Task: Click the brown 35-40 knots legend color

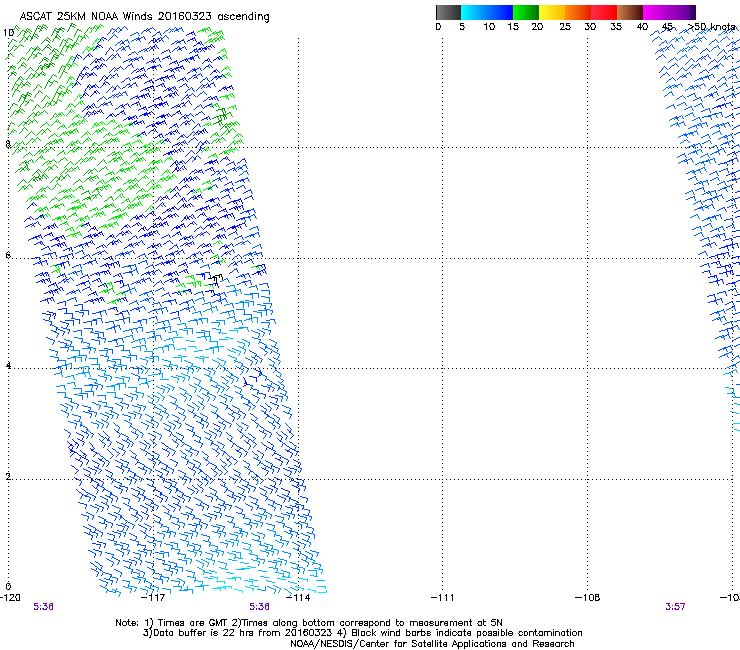Action: point(630,12)
